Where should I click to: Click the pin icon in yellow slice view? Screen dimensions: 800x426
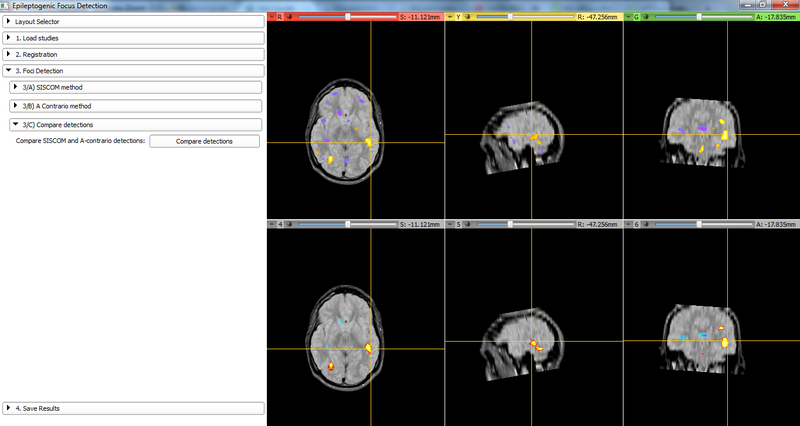click(450, 17)
